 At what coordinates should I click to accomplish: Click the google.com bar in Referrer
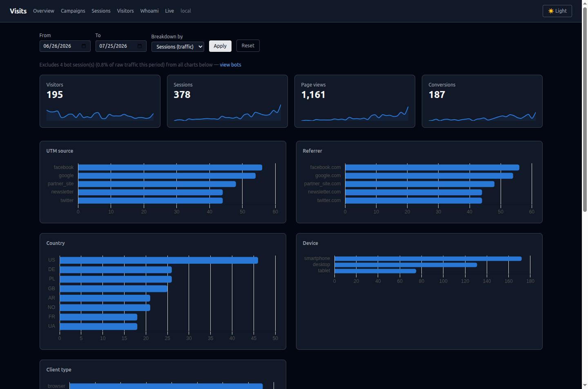point(429,176)
